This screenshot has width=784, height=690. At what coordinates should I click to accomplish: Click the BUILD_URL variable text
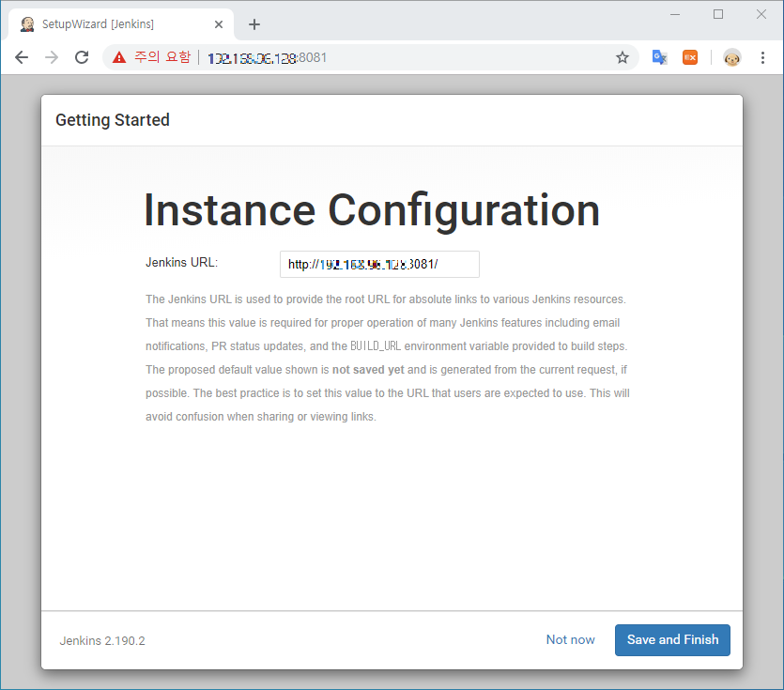[376, 346]
